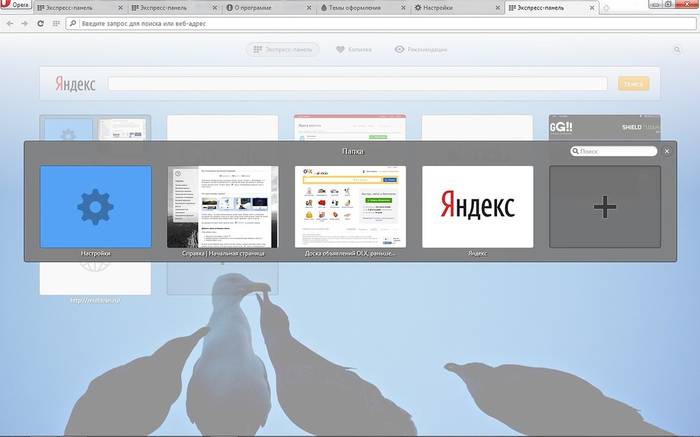Close the Настройки tab
The image size is (700, 437).
pyautogui.click(x=497, y=8)
